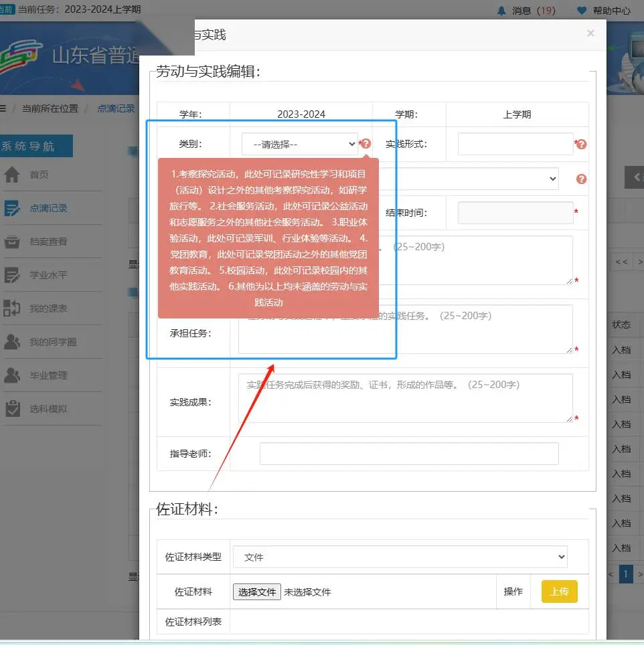Open 学业水平 in system navigation
The height and width of the screenshot is (645, 644).
pos(49,275)
